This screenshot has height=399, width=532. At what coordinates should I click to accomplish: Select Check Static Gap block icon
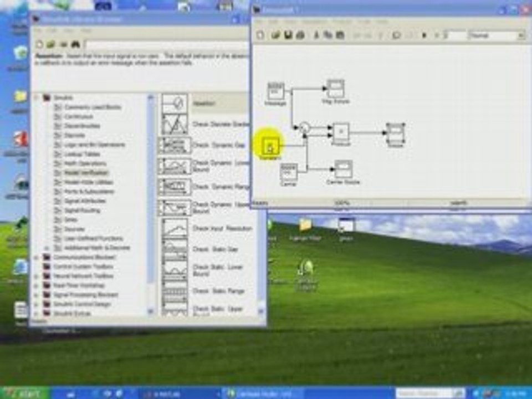tap(175, 249)
